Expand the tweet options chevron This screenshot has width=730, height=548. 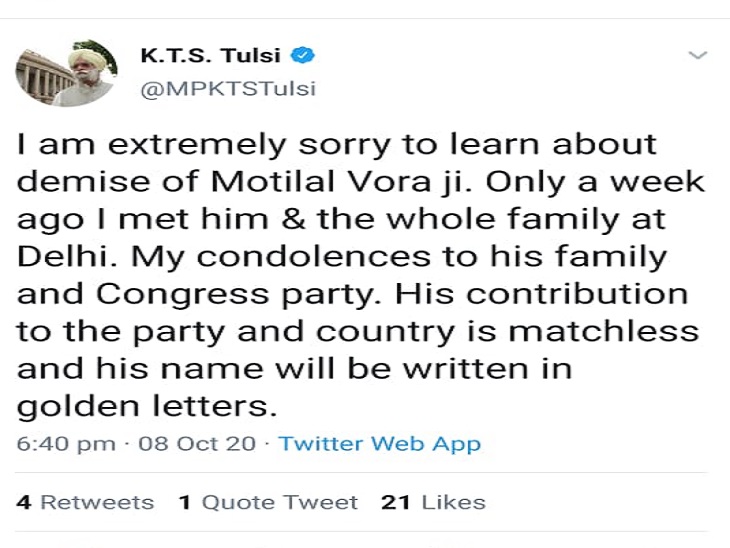tap(698, 55)
